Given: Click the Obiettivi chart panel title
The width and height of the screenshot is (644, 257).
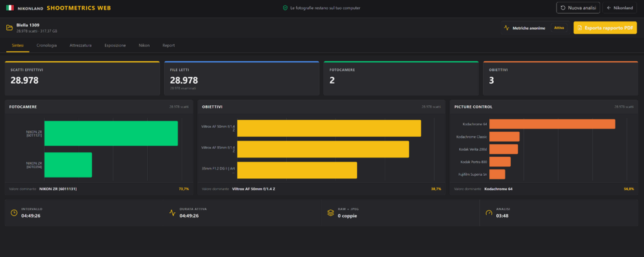Looking at the screenshot, I should click(x=213, y=107).
